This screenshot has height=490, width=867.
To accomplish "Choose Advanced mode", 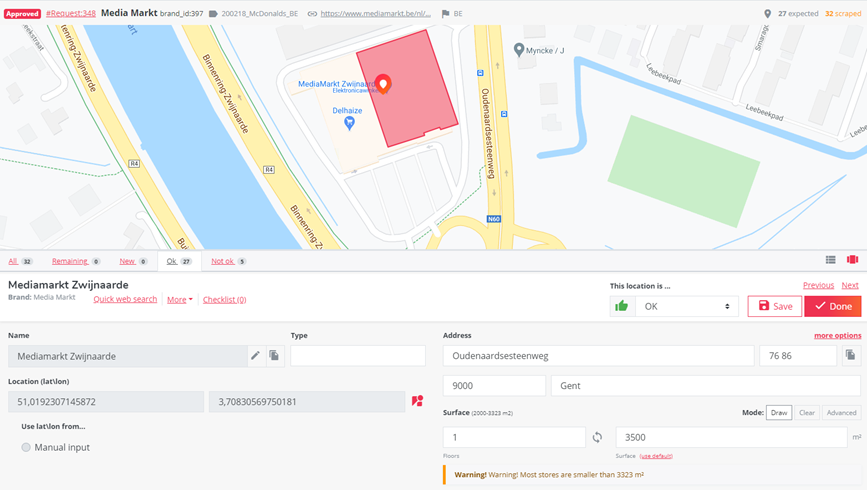I will (x=842, y=413).
